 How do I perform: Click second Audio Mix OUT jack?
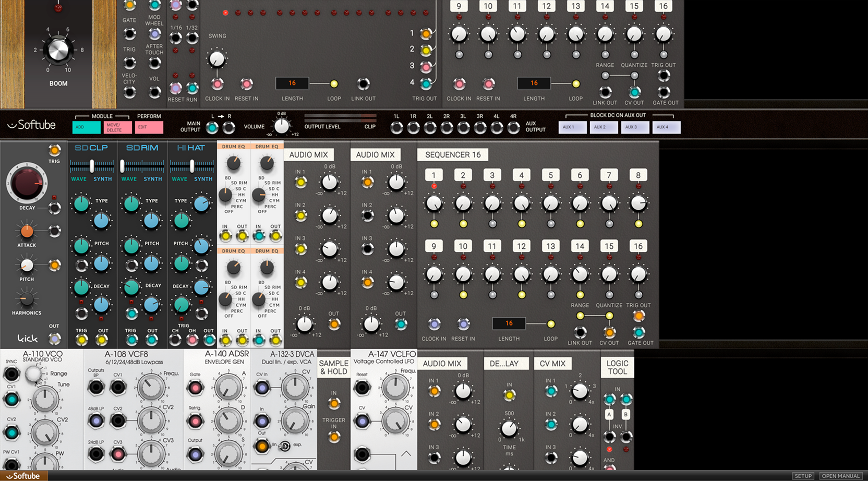[401, 324]
